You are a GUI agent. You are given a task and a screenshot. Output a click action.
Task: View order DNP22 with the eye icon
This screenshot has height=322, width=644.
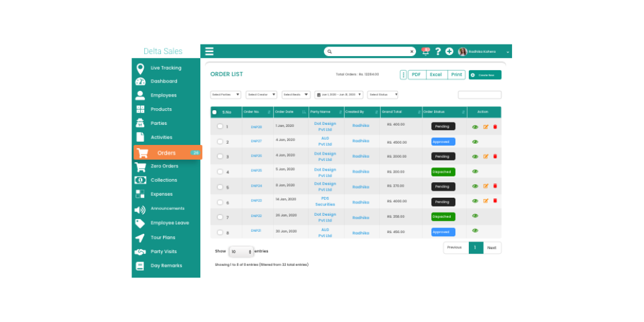pos(475,216)
